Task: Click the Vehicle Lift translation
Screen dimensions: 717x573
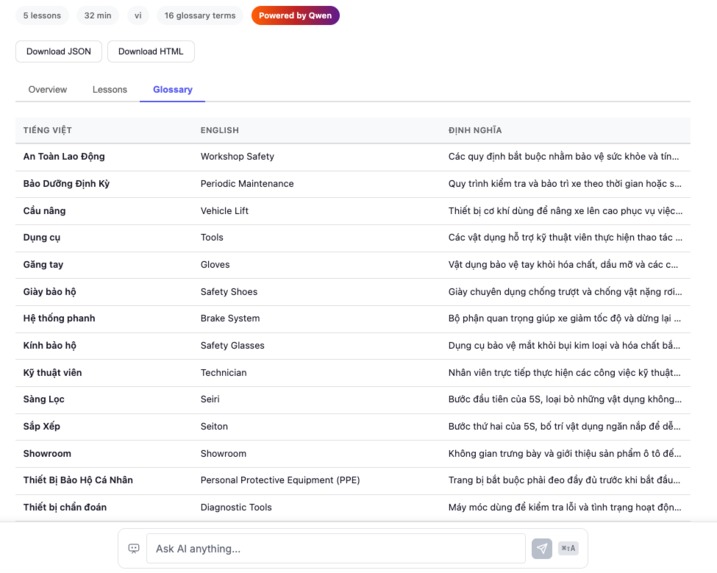Action: point(224,210)
